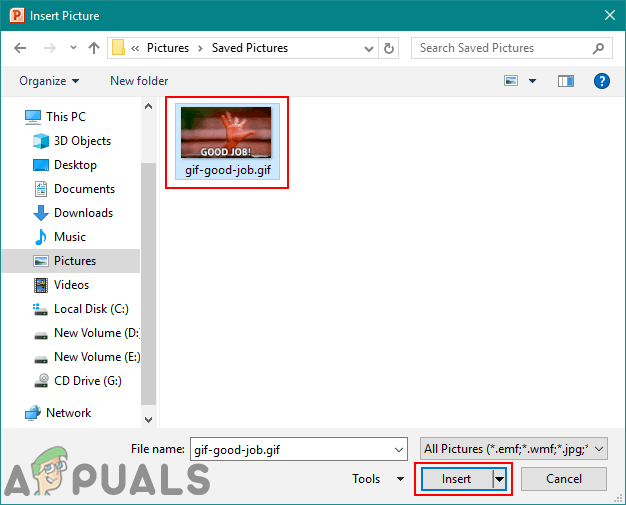Click the forward navigation arrow
Screen dimensions: 626x505
coord(50,48)
